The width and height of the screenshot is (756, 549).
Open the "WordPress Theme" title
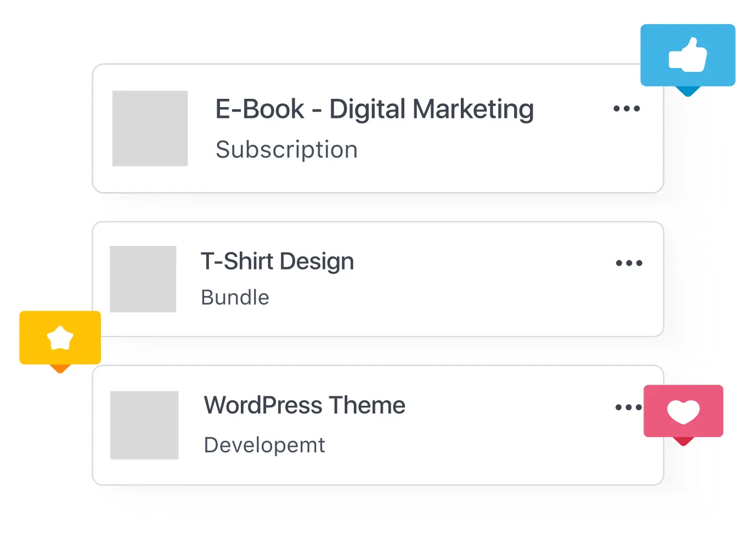tap(304, 406)
